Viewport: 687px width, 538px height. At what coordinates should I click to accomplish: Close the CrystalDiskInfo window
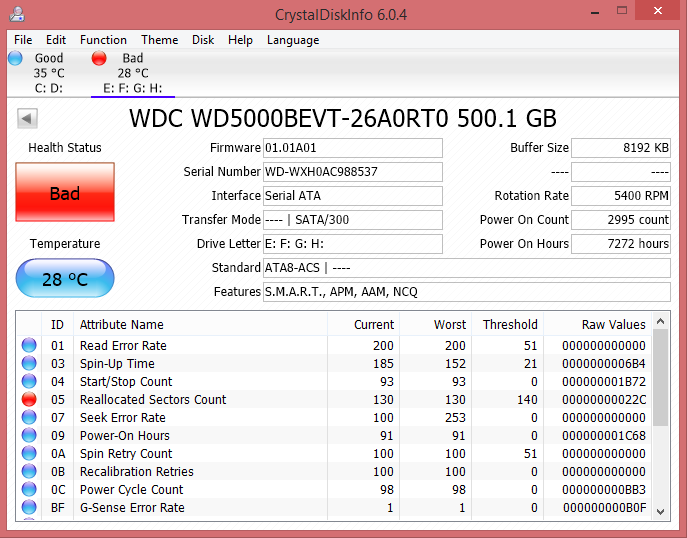658,11
